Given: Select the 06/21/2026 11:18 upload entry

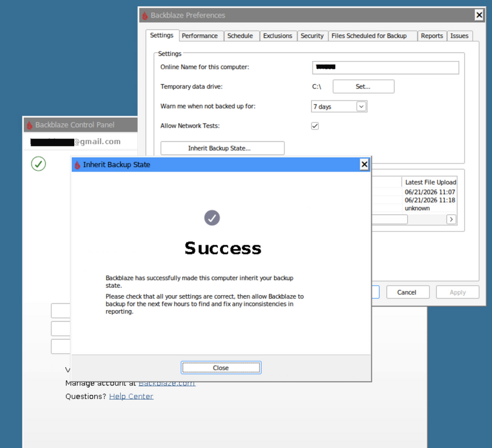Looking at the screenshot, I should (430, 200).
